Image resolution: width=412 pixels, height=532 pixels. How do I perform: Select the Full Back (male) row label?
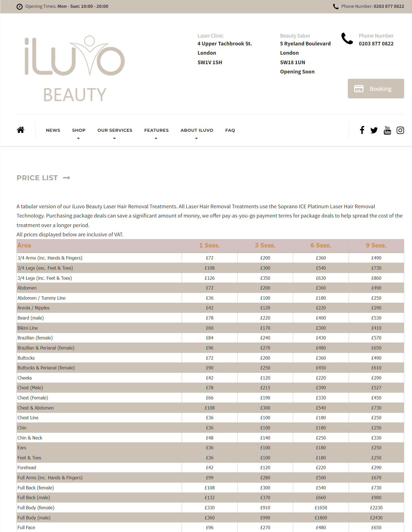click(x=34, y=498)
